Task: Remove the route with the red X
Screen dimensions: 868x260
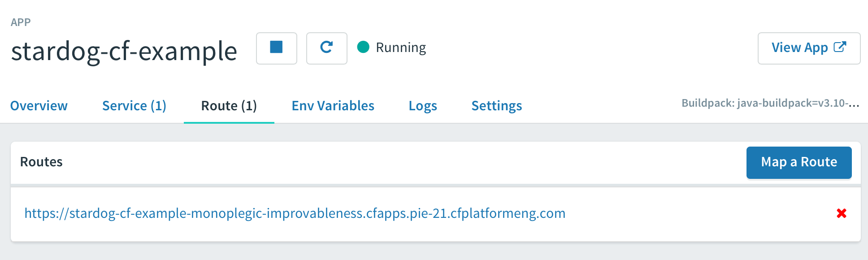Action: tap(841, 213)
